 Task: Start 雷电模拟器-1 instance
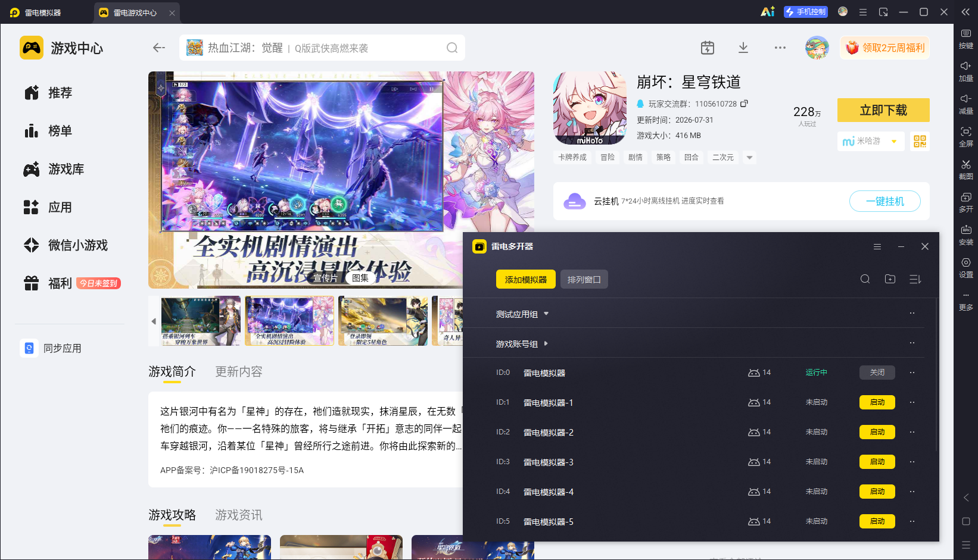pyautogui.click(x=877, y=402)
